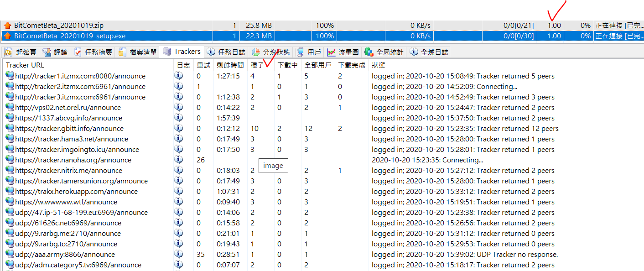644x271 pixels.
Task: Sort by 剩餘時間 column header
Action: (x=230, y=65)
